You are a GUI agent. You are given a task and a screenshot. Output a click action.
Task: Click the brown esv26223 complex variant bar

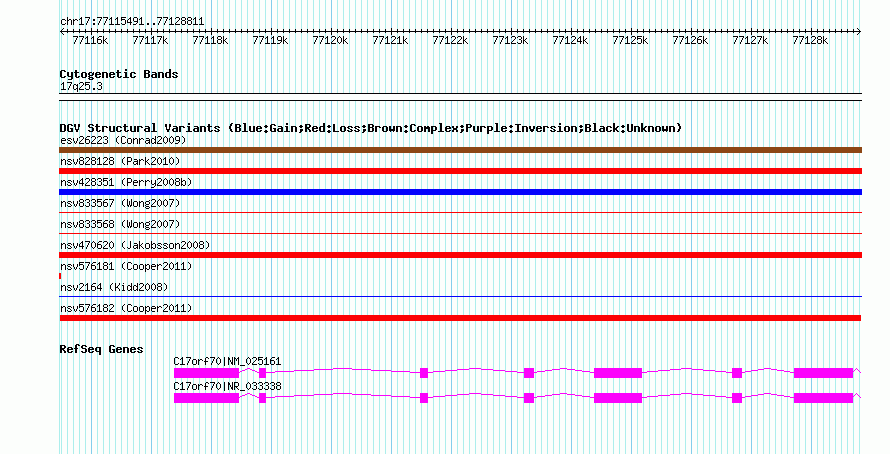coord(460,150)
